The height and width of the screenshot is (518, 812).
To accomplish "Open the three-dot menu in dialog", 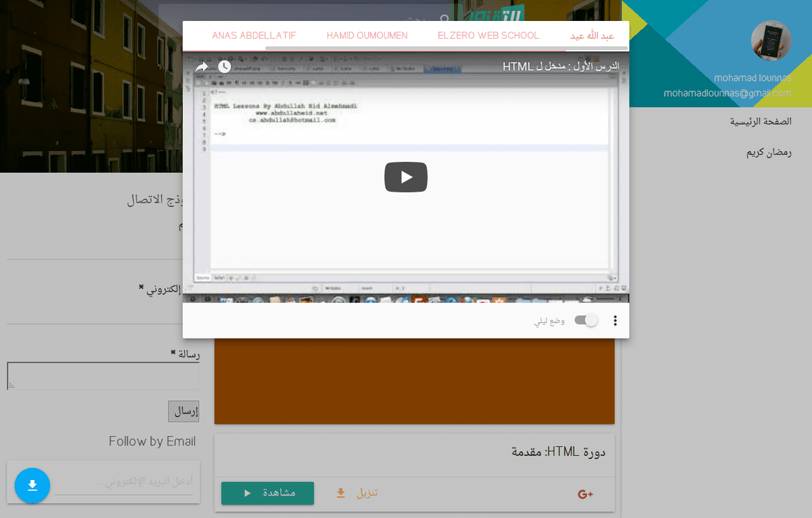I will pos(615,320).
